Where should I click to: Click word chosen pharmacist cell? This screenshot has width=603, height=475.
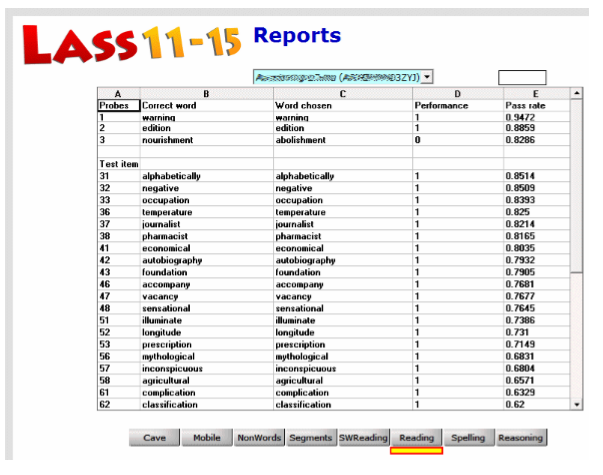[x=343, y=236]
